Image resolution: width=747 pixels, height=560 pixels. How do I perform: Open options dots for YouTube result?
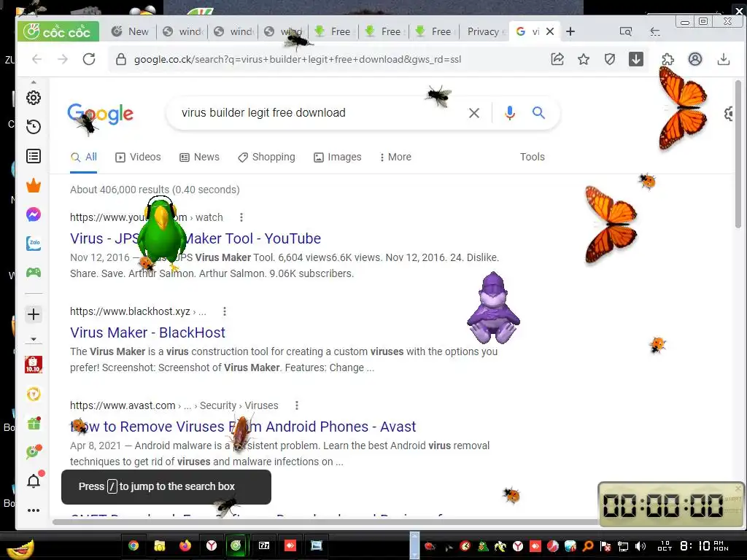coord(241,217)
